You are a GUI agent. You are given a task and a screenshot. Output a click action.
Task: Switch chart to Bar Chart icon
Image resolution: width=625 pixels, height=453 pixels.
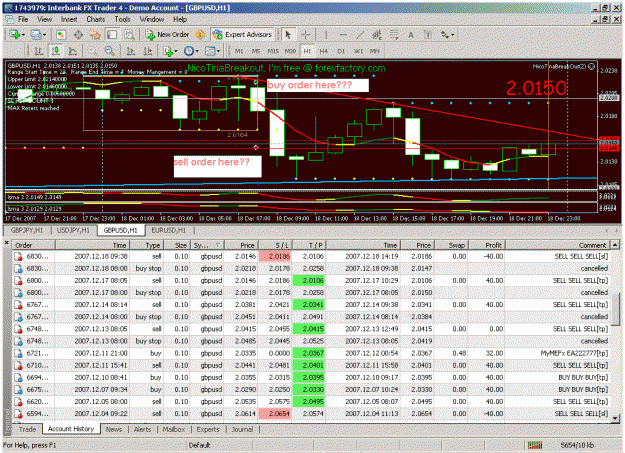(39, 51)
